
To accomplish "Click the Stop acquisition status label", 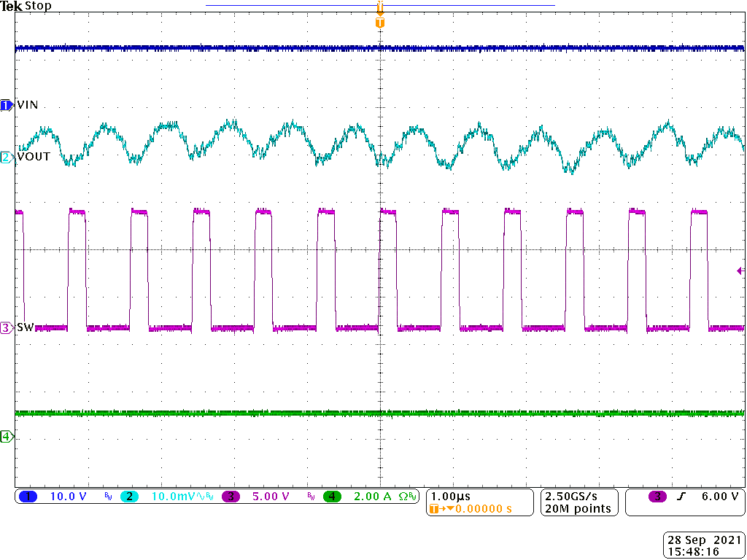I will coord(39,6).
